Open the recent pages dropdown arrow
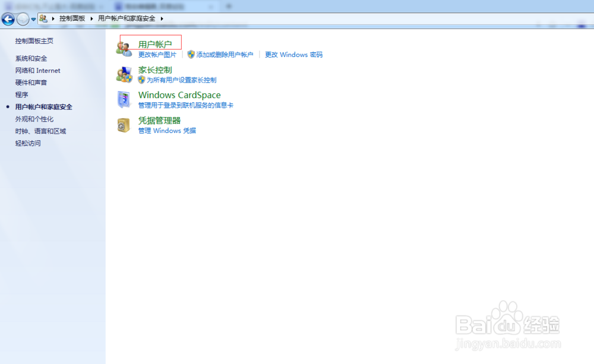This screenshot has width=594, height=364. point(33,20)
